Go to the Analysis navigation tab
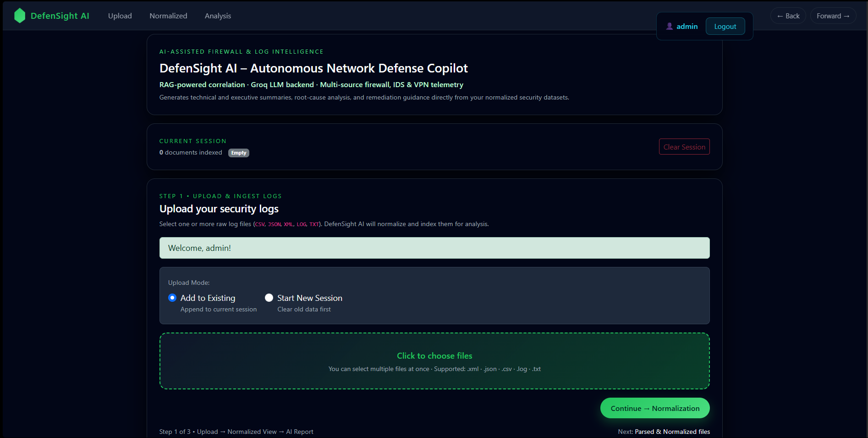Viewport: 868px width, 438px height. click(x=218, y=16)
